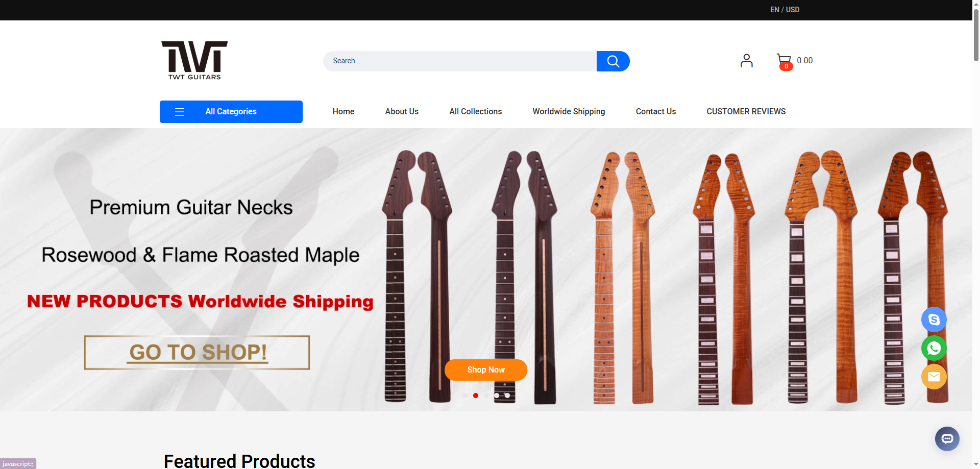Expand the All Categories dropdown
980x469 pixels.
(x=231, y=112)
